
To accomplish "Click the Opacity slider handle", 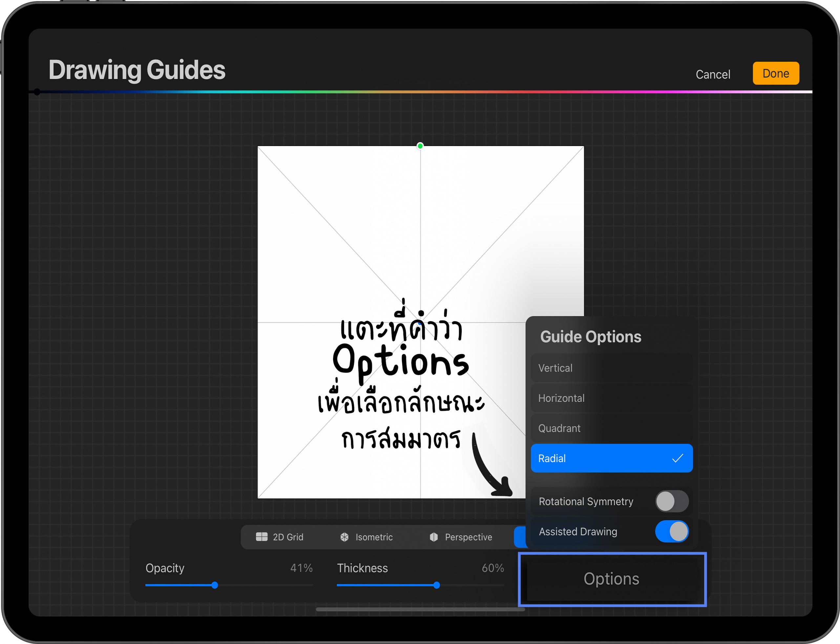I will pyautogui.click(x=215, y=585).
